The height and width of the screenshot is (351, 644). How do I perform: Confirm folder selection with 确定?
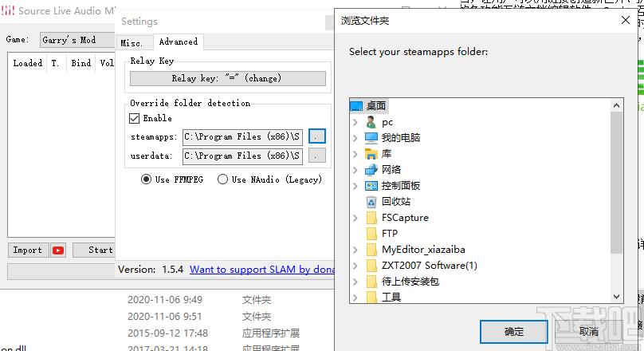[514, 331]
